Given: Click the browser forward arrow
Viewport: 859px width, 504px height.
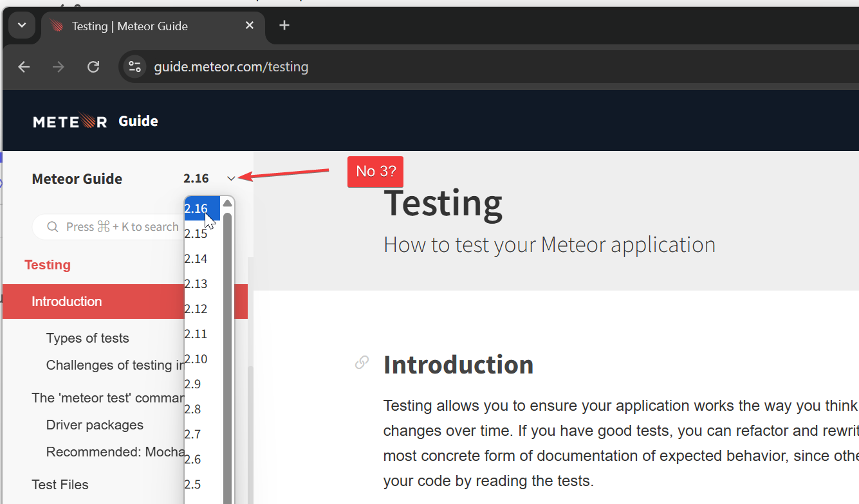Looking at the screenshot, I should 59,67.
